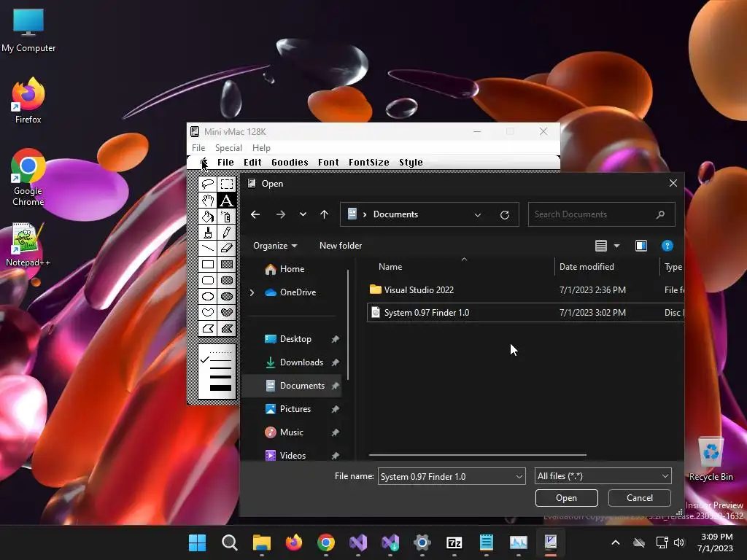
Task: Show hidden system tray icons
Action: point(616,542)
